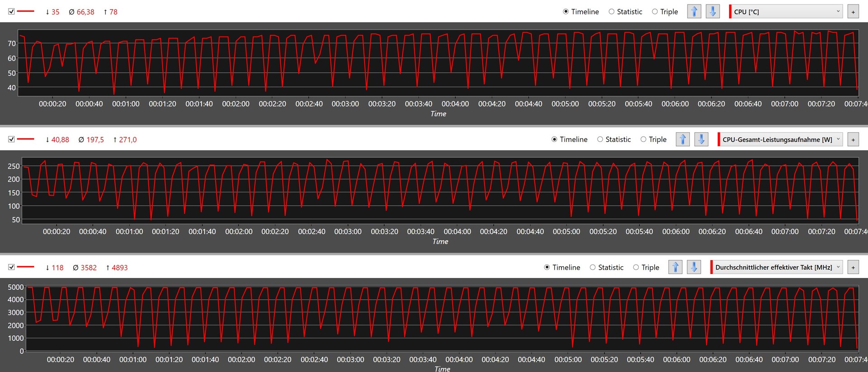This screenshot has height=372, width=868.
Task: Click average power value 197,5
Action: click(95, 140)
